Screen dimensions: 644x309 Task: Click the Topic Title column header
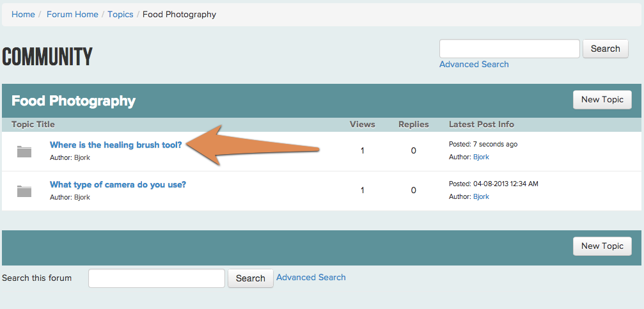[33, 125]
